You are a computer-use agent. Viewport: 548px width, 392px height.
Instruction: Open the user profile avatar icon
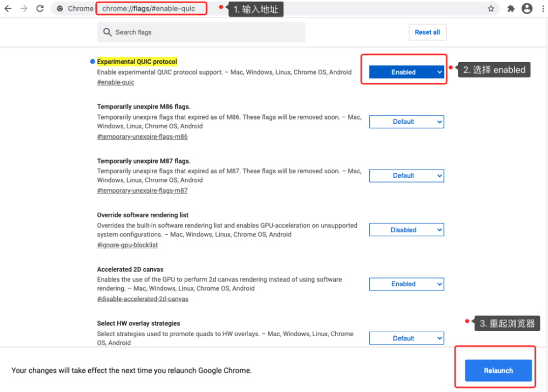tap(527, 8)
